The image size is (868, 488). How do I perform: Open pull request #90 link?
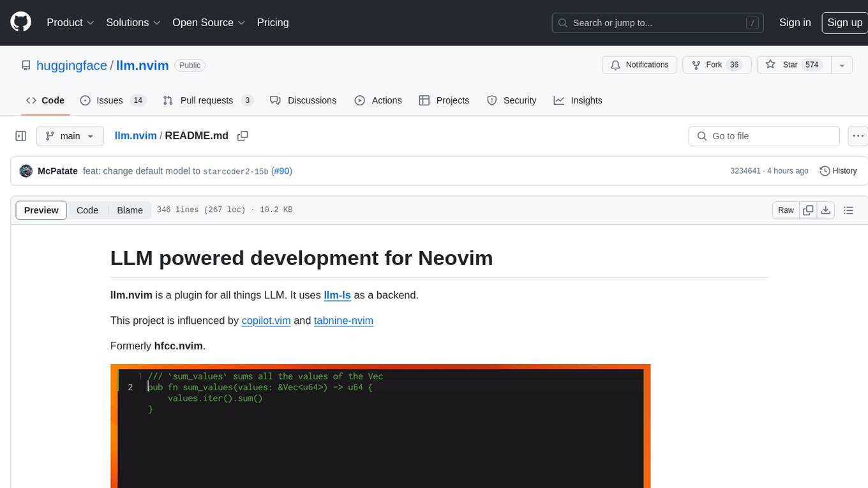[281, 171]
